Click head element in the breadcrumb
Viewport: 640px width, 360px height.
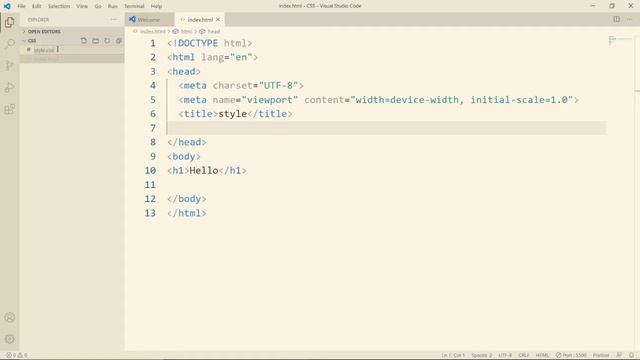pyautogui.click(x=213, y=31)
